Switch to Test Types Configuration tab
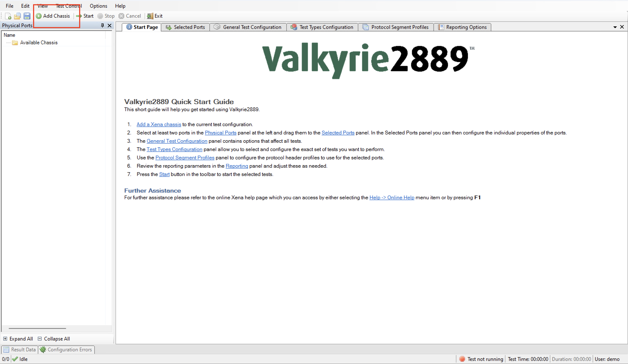 [322, 27]
